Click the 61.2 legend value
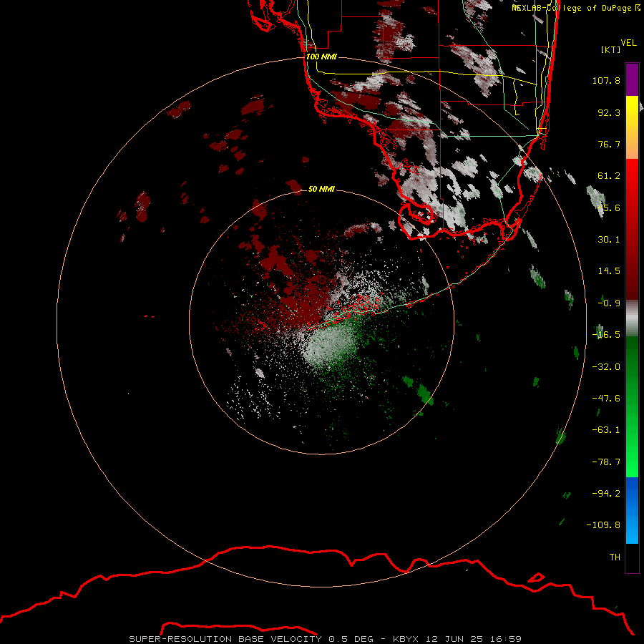Screen dimensions: 644x644 pos(609,176)
